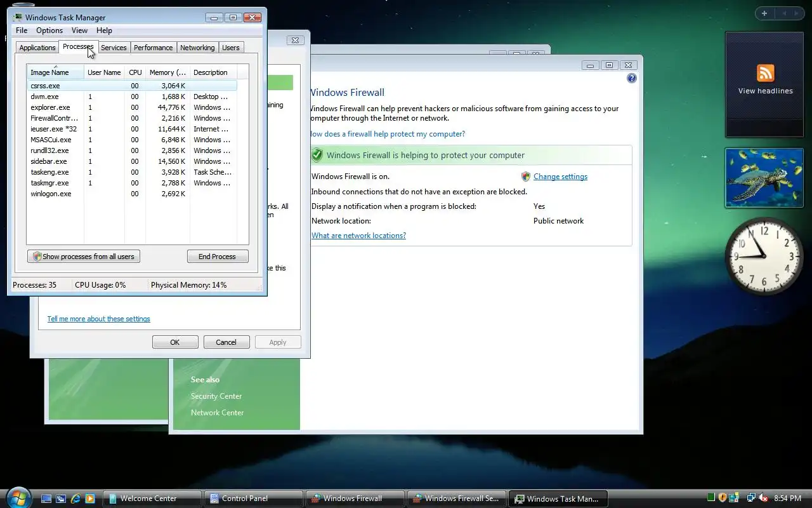
Task: Sort processes by CPU column header
Action: 135,72
